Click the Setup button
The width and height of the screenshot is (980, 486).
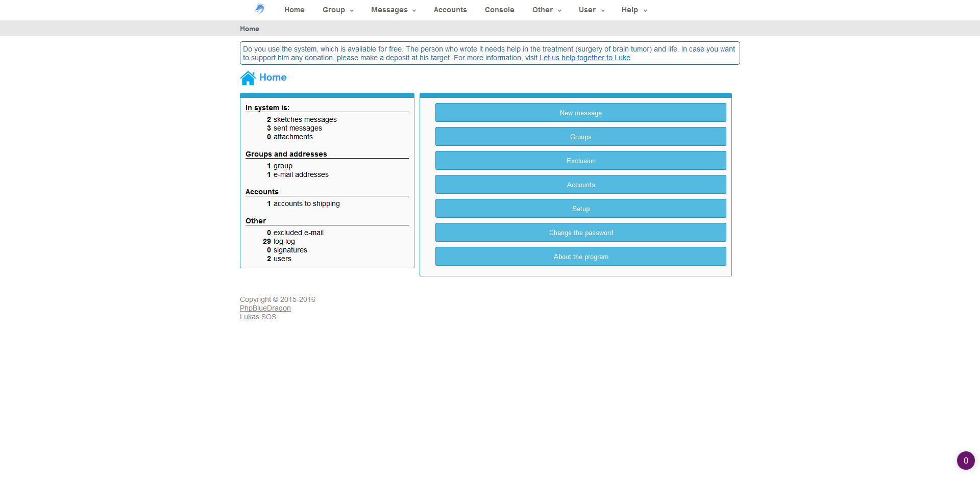pos(581,209)
